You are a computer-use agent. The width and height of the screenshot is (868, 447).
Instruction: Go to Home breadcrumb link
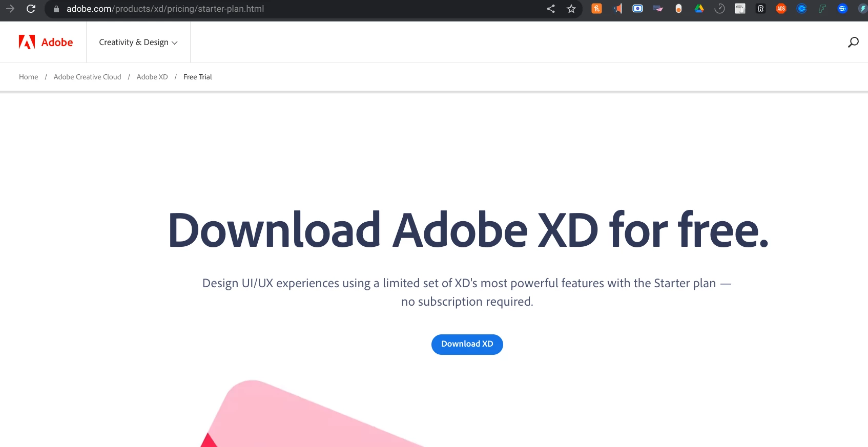29,77
